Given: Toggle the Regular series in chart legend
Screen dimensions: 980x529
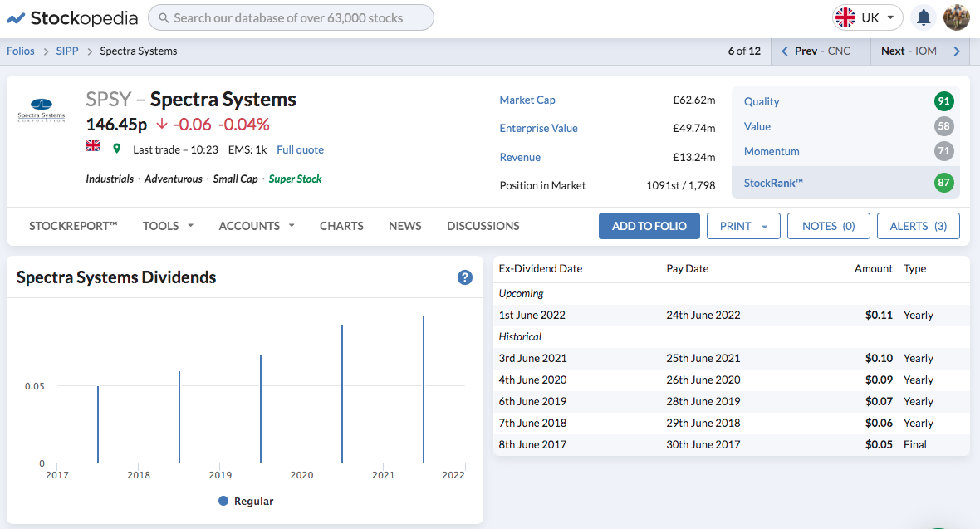Looking at the screenshot, I should 246,501.
